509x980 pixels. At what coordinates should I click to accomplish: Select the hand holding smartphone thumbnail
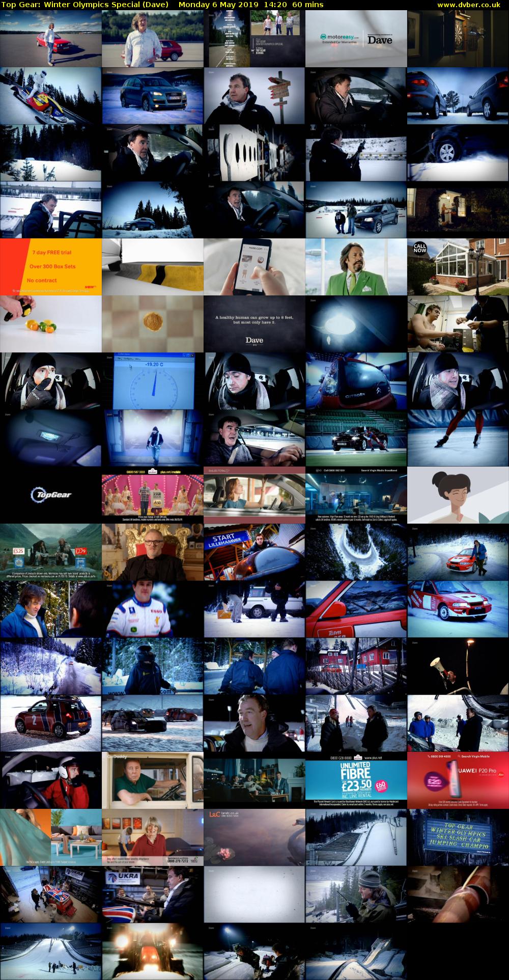tap(254, 267)
